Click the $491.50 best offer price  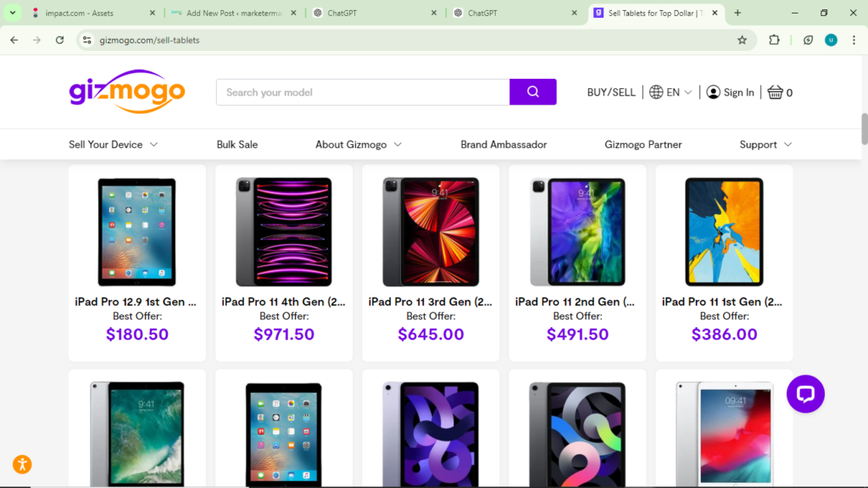[x=577, y=334]
